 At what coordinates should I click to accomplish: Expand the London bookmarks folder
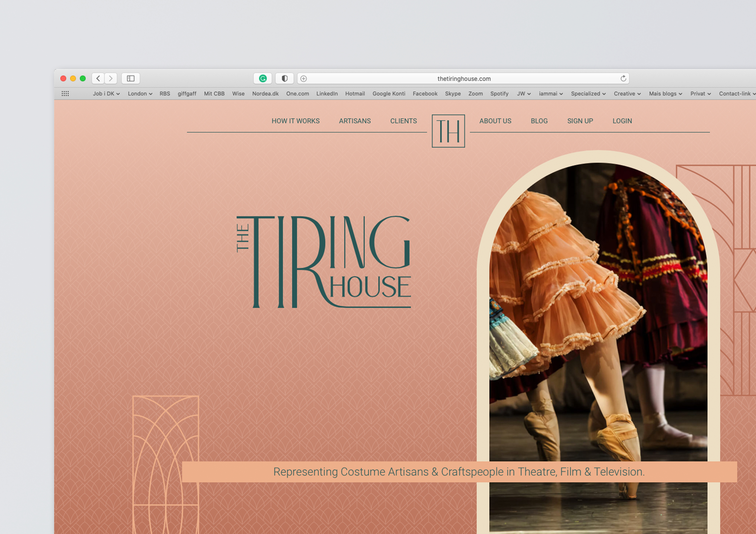point(140,94)
